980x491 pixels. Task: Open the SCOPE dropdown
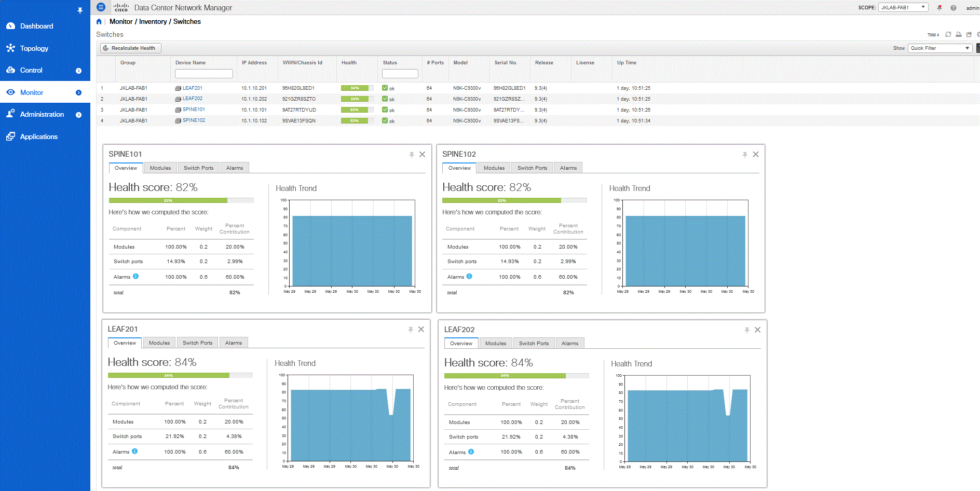point(903,7)
